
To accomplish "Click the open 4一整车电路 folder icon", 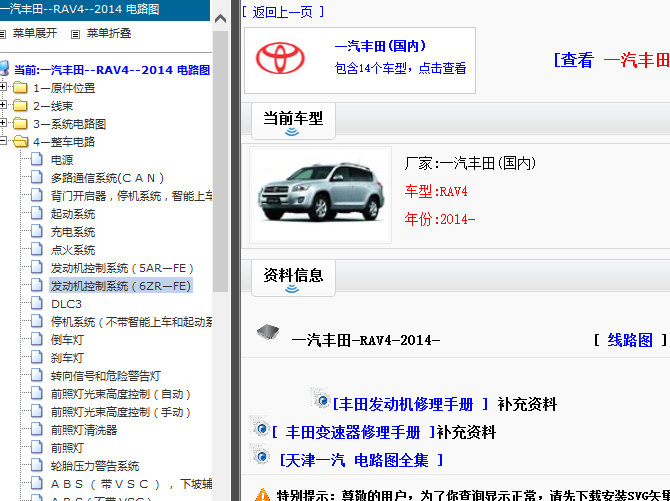I will [x=21, y=141].
